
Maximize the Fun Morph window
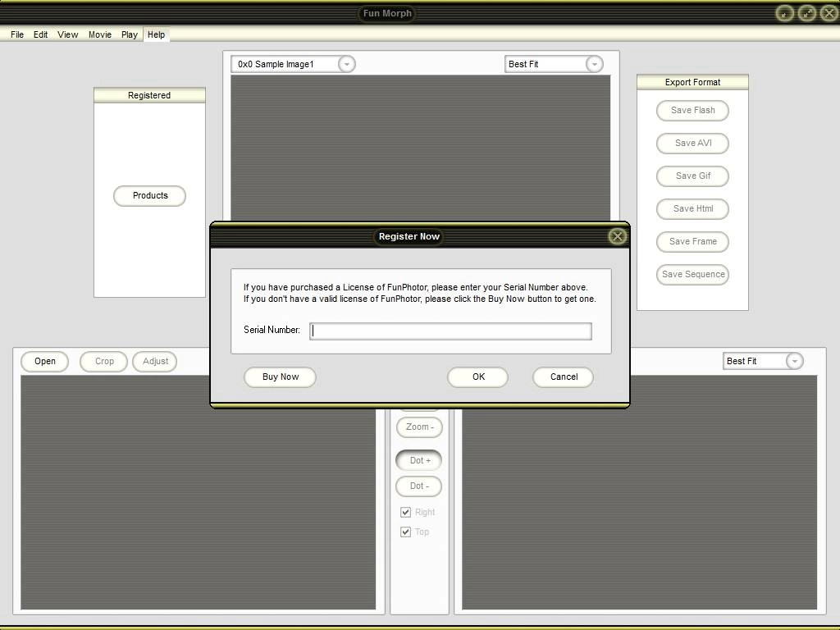[807, 13]
